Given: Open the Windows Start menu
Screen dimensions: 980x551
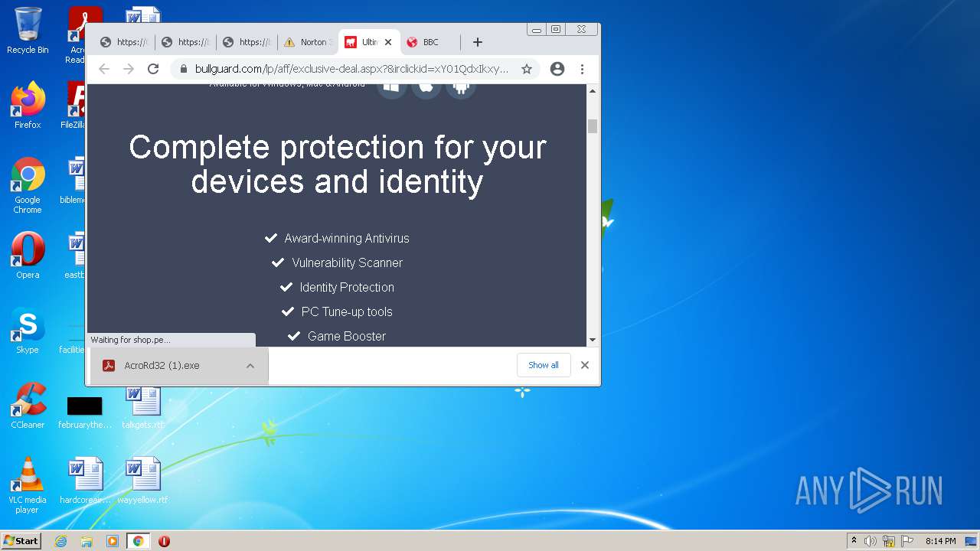Looking at the screenshot, I should 21,541.
